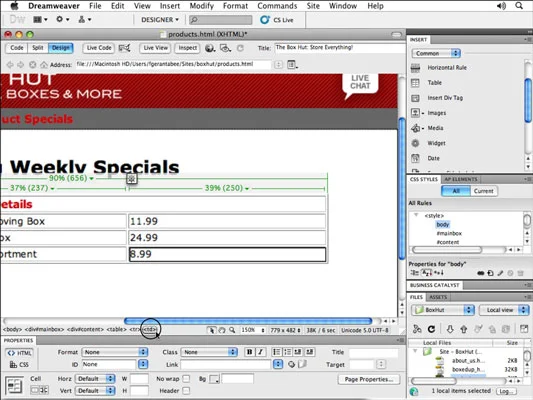This screenshot has width=533, height=400.
Task: Select the td tag in tag selector
Action: [x=150, y=329]
